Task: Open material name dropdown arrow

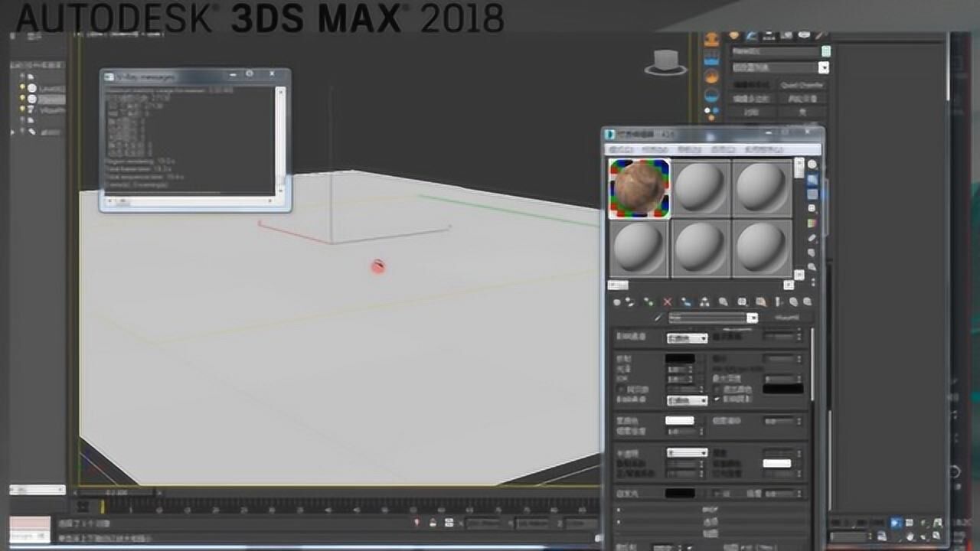Action: (x=752, y=318)
